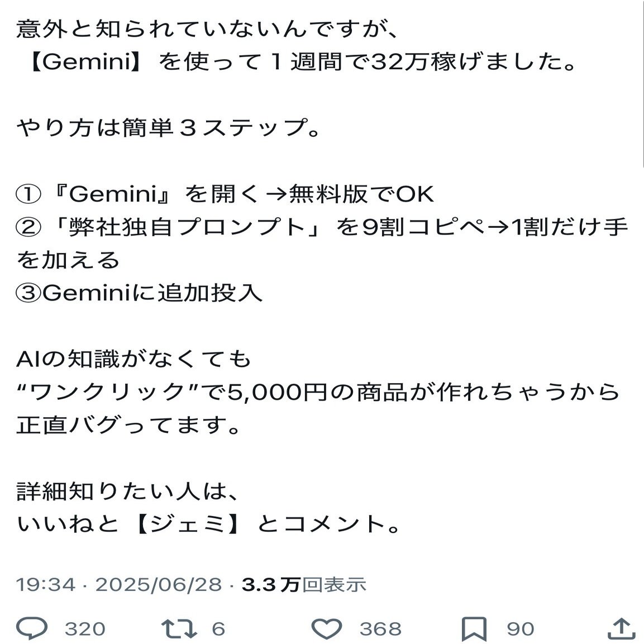Open the share menu via upload icon

coord(621,627)
